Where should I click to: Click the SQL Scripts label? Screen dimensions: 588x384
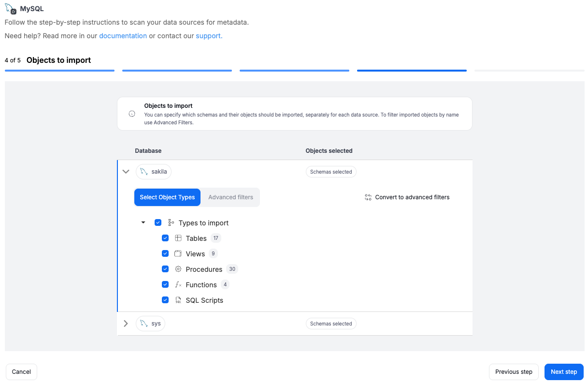pyautogui.click(x=204, y=300)
